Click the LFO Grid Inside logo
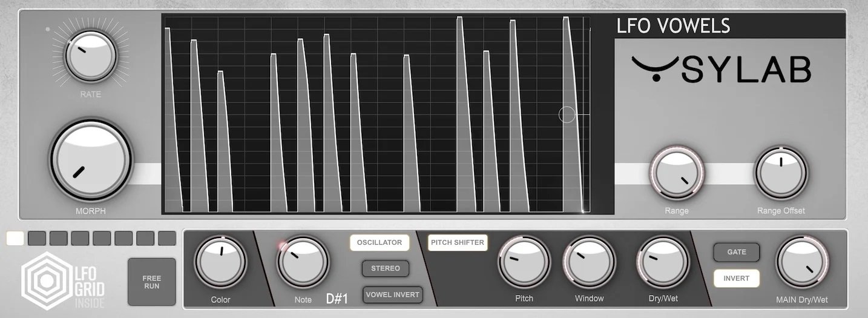Image resolution: width=868 pixels, height=318 pixels. coord(63,282)
